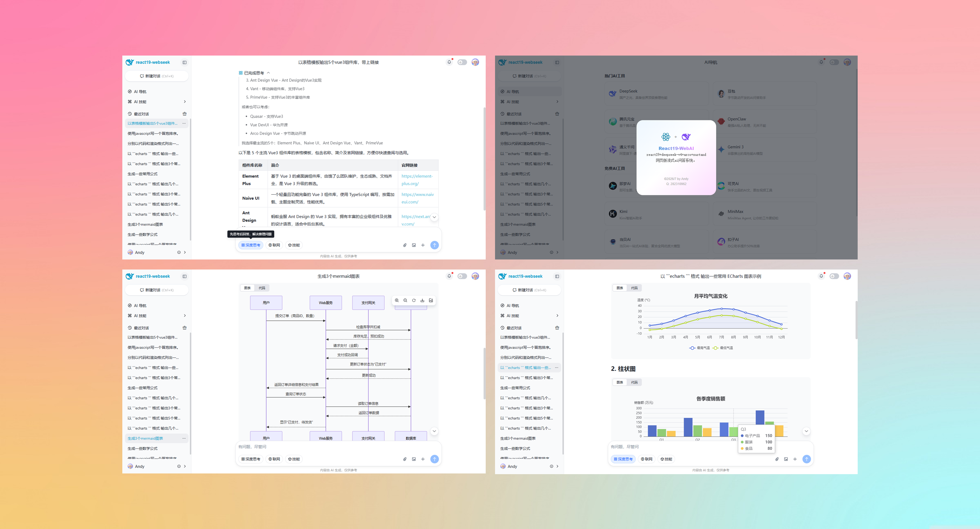Click the 有问题，尽管问 input in the mermaid图表 chat
980x529 pixels.
(338, 447)
